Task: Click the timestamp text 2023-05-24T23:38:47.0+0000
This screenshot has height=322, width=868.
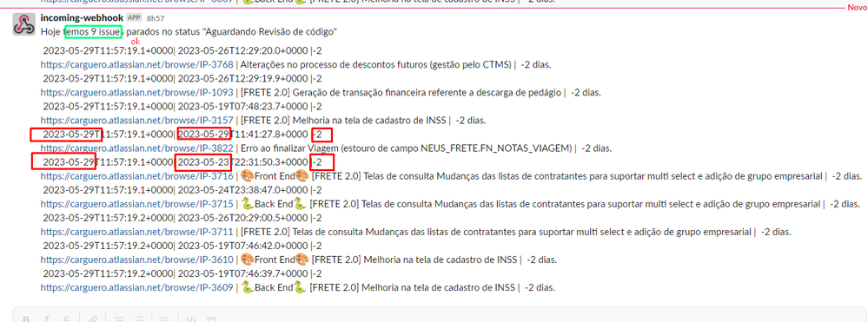Action: click(242, 190)
